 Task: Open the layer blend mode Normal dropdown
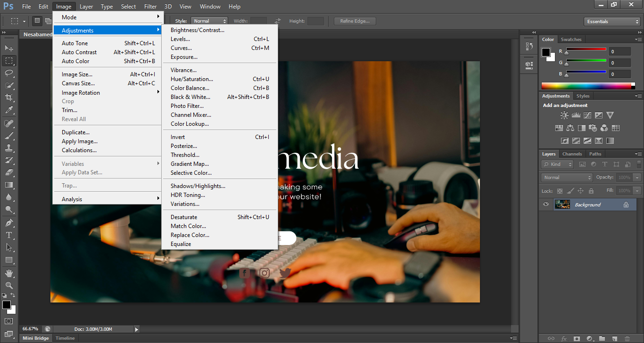coord(567,178)
